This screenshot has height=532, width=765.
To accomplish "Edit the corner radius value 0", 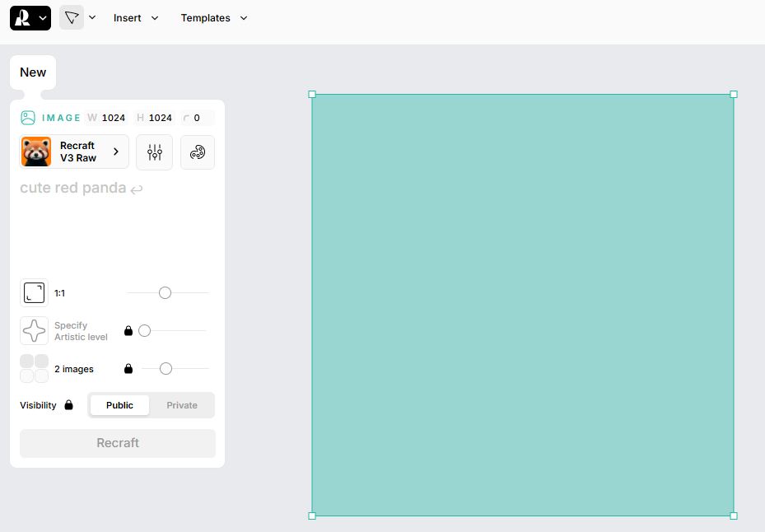I will coord(197,118).
